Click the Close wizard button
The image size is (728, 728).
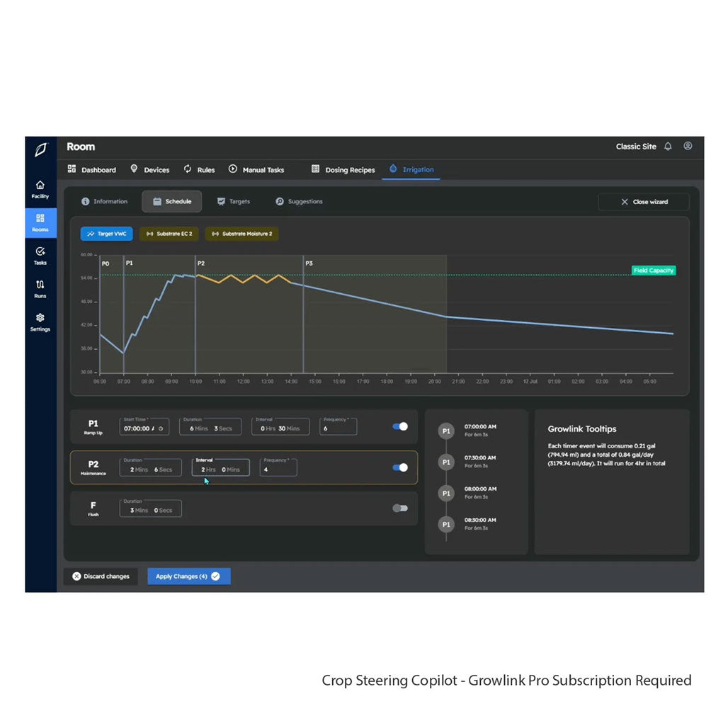[x=644, y=202]
